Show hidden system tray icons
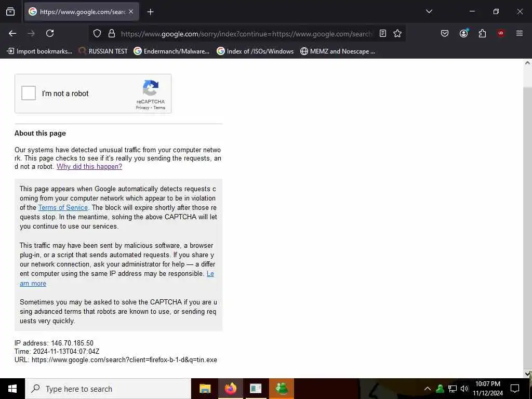The height and width of the screenshot is (399, 532). (428, 389)
